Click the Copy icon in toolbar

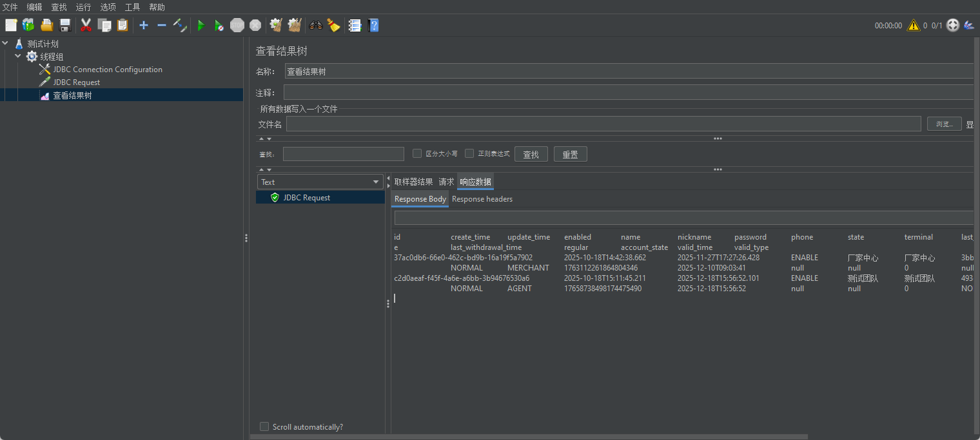[104, 25]
